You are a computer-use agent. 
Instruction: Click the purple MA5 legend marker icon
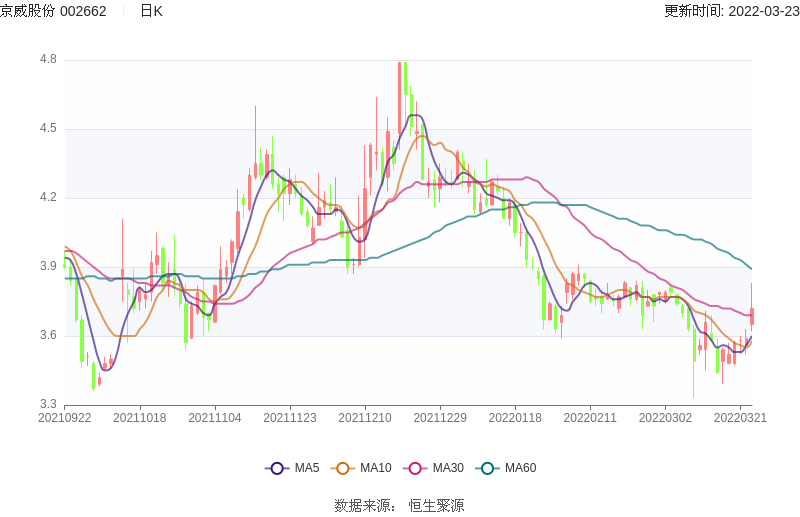coord(277,468)
